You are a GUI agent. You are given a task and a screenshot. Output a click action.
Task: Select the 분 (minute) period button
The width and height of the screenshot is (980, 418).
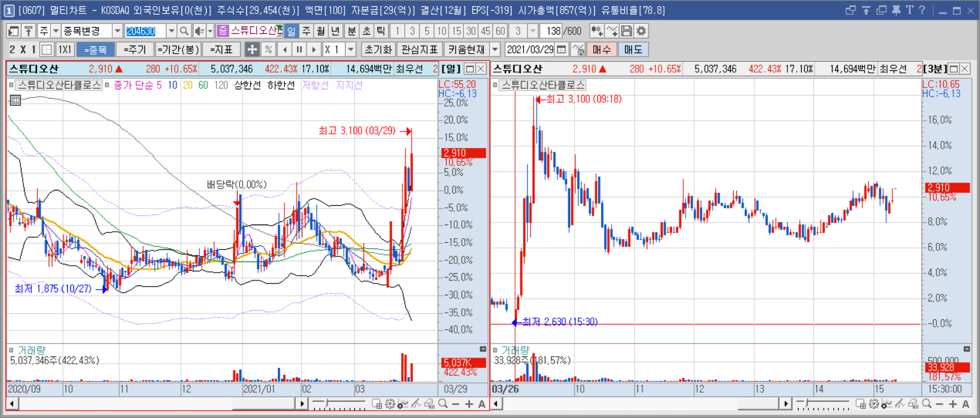click(351, 31)
